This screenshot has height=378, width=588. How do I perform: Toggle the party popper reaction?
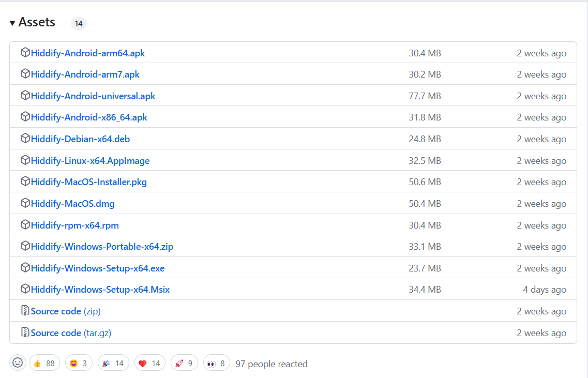tap(112, 364)
